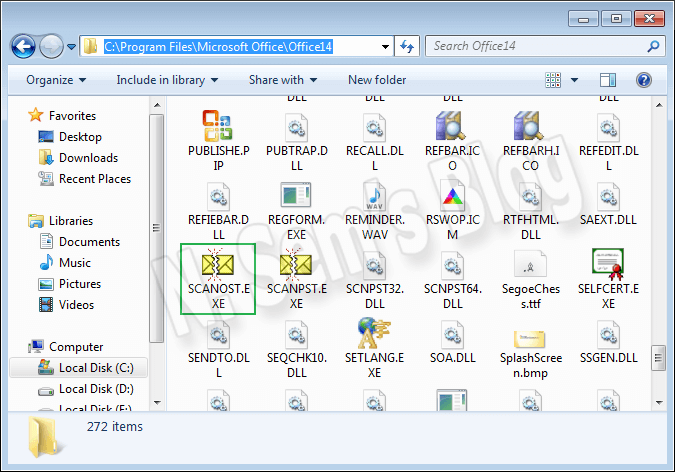Select the PUBLISHE.PIP file icon

click(x=218, y=126)
